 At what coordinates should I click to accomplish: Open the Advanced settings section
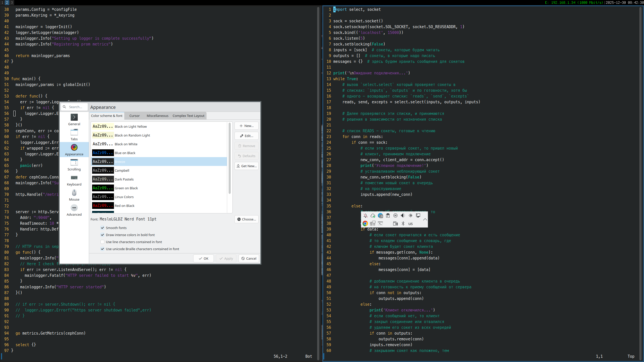click(74, 210)
